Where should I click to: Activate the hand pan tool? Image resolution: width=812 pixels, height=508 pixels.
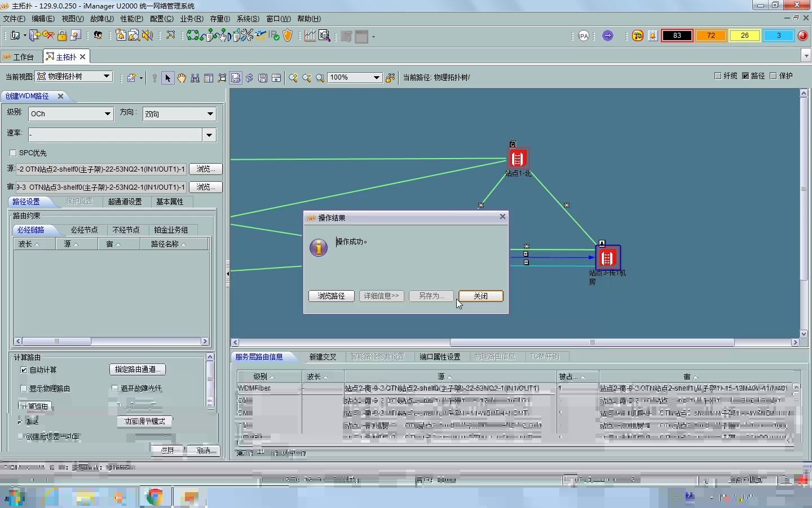pyautogui.click(x=182, y=78)
